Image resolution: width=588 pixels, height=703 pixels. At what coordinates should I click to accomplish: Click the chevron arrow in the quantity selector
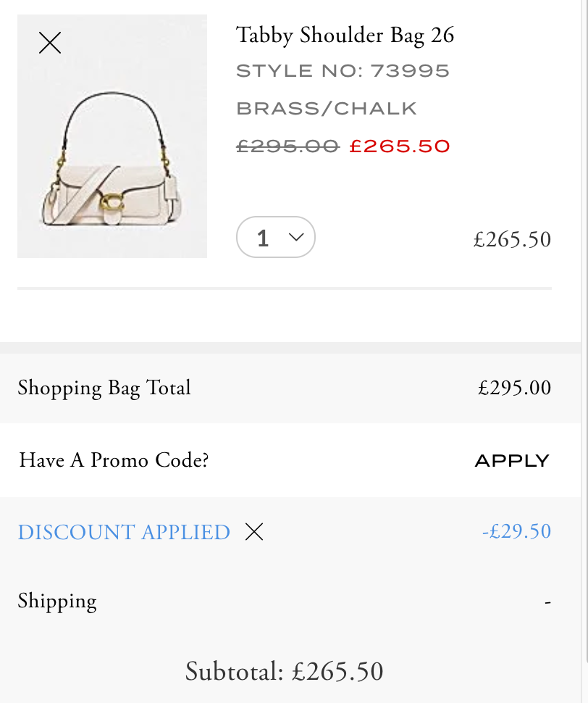point(296,237)
